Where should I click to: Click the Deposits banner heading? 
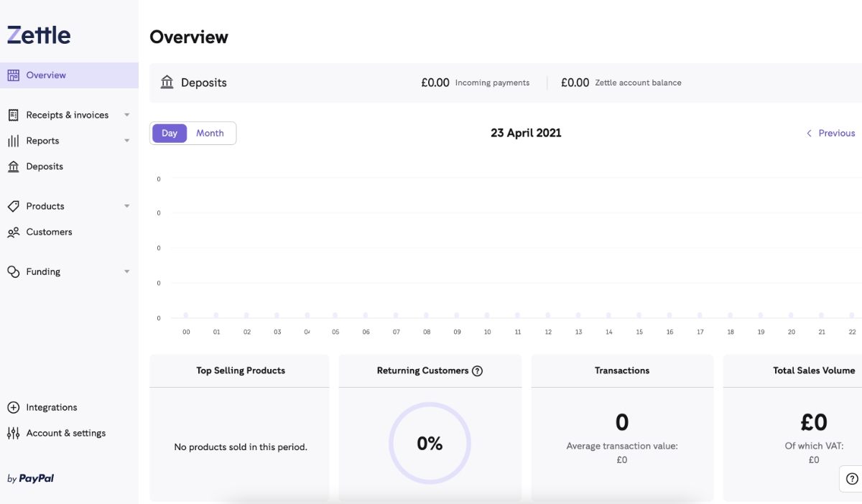click(x=204, y=83)
